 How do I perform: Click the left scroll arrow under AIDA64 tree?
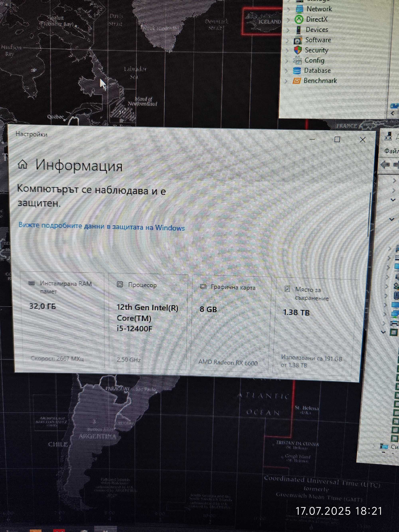click(393, 113)
